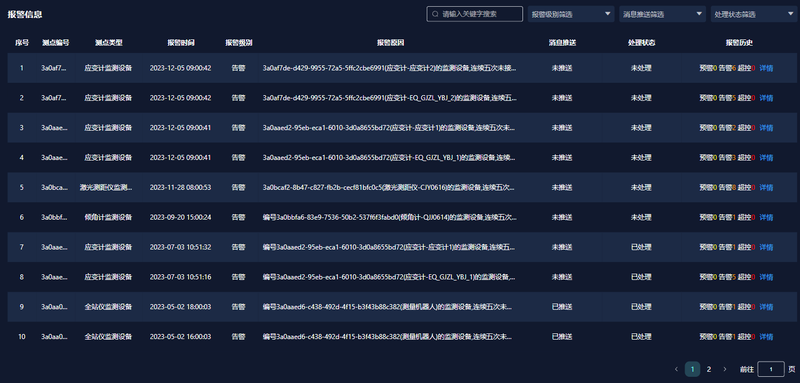Viewport: 800px width, 383px height.
Task: Expand the 消息推送筛选 dropdown
Action: (x=662, y=14)
